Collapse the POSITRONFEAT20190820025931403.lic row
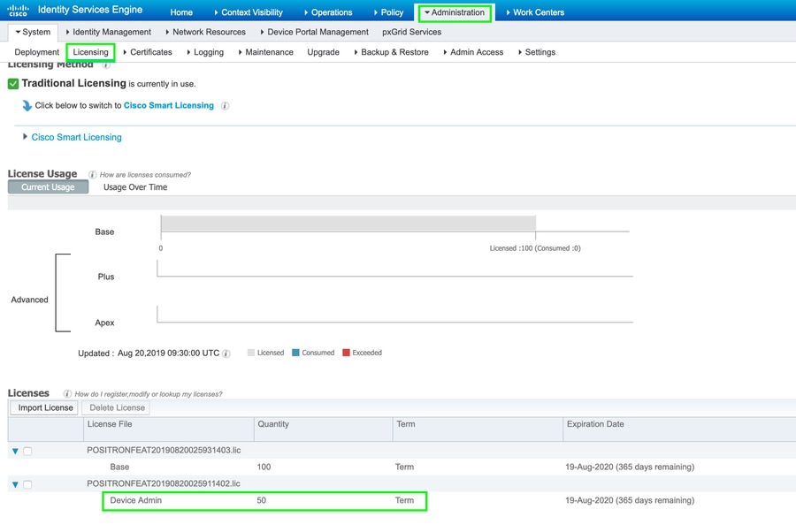Viewport: 796px width, 532px height. point(15,451)
